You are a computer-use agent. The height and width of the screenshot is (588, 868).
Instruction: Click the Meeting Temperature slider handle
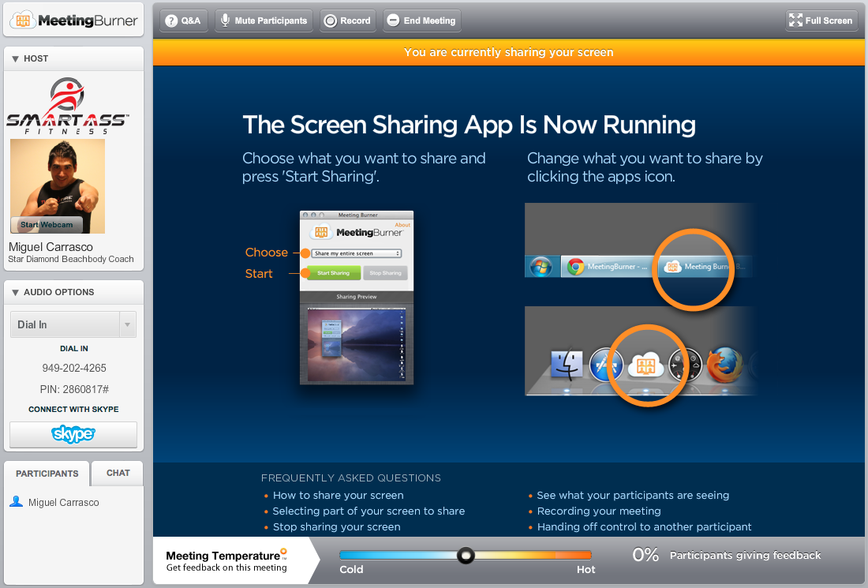(466, 555)
